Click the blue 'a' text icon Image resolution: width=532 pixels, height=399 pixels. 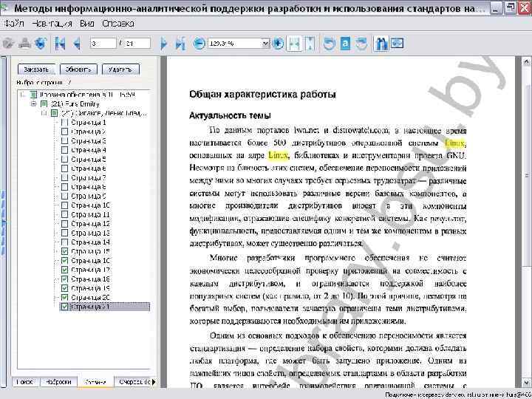pyautogui.click(x=345, y=44)
